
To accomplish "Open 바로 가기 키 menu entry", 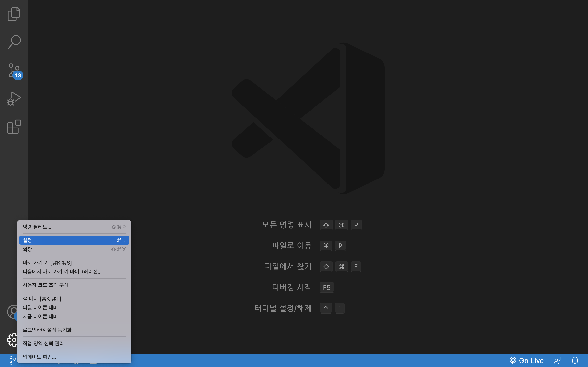I will tap(47, 263).
